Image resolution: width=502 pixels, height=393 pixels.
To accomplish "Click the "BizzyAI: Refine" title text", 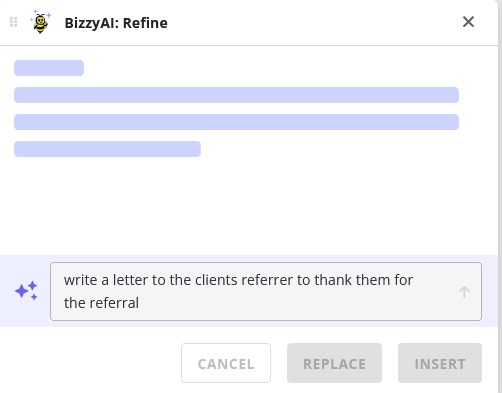I will [116, 23].
